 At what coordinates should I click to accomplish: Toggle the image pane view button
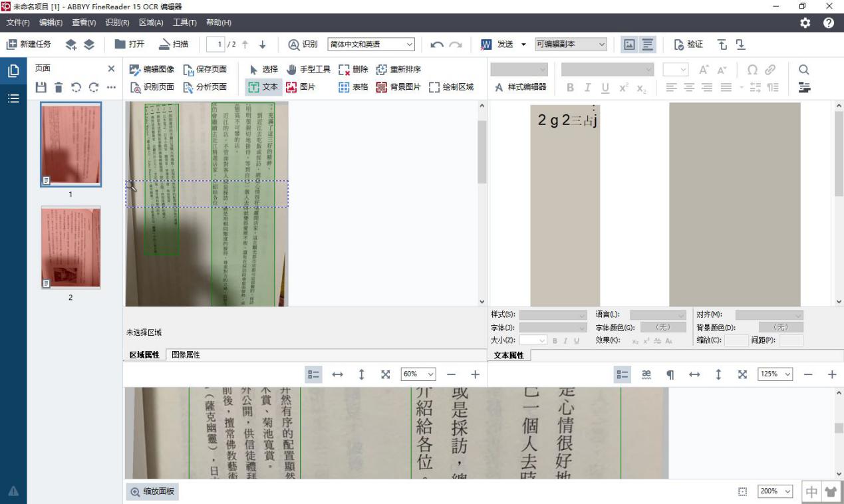628,45
